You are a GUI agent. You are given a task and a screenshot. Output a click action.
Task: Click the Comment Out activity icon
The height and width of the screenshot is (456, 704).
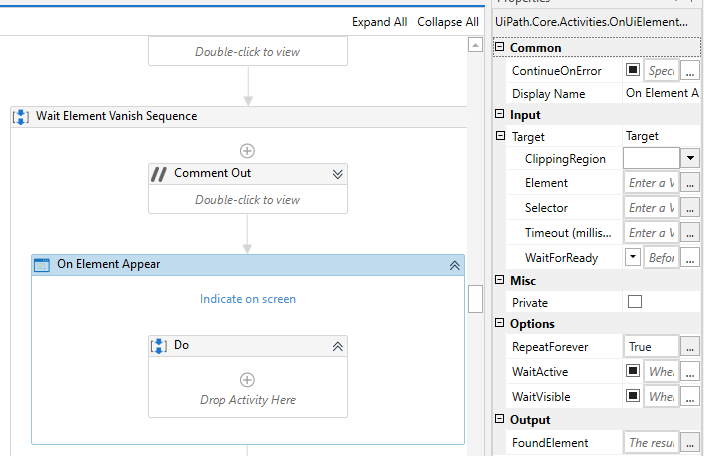[159, 173]
